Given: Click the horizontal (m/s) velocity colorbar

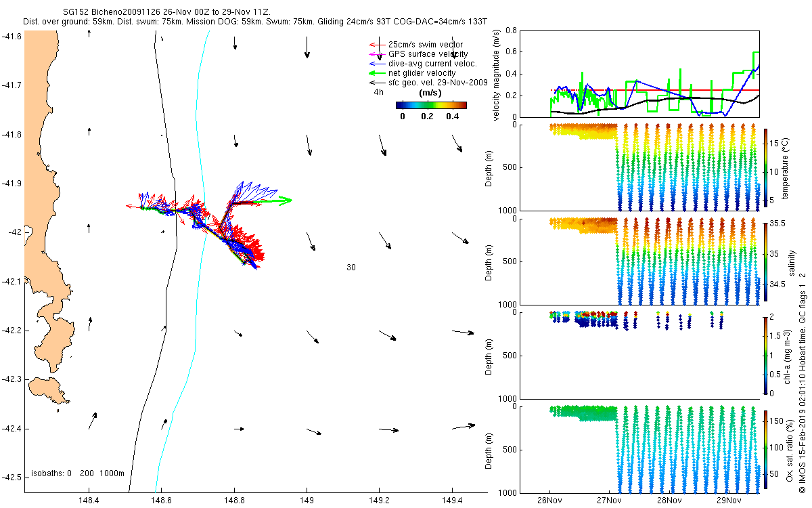Looking at the screenshot, I should pyautogui.click(x=431, y=105).
